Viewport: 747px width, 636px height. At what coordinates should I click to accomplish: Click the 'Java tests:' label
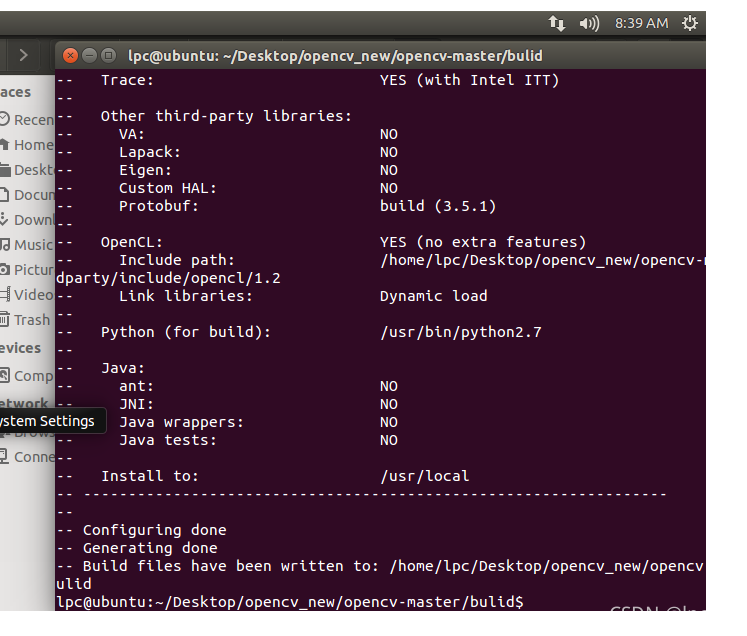[x=168, y=440]
